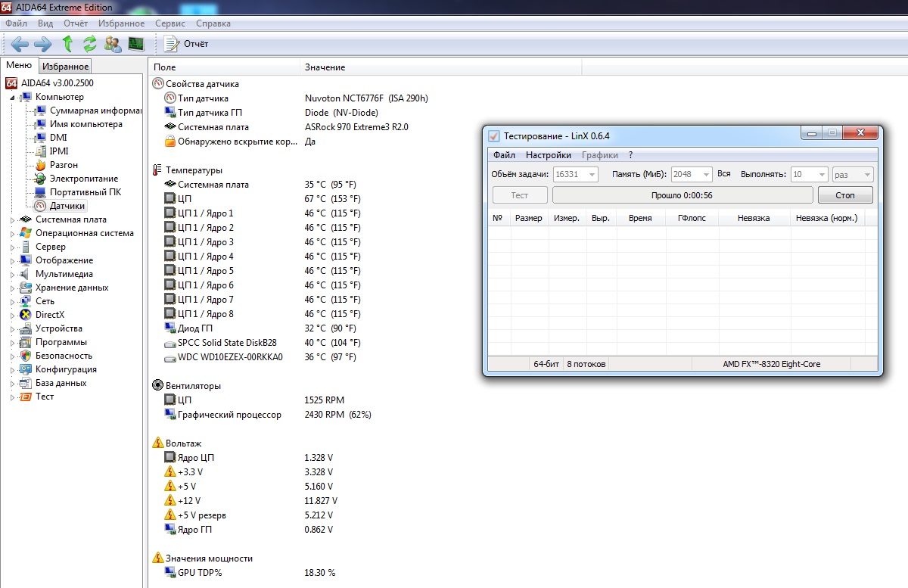
Task: Open the Вид menu
Action: coord(45,23)
